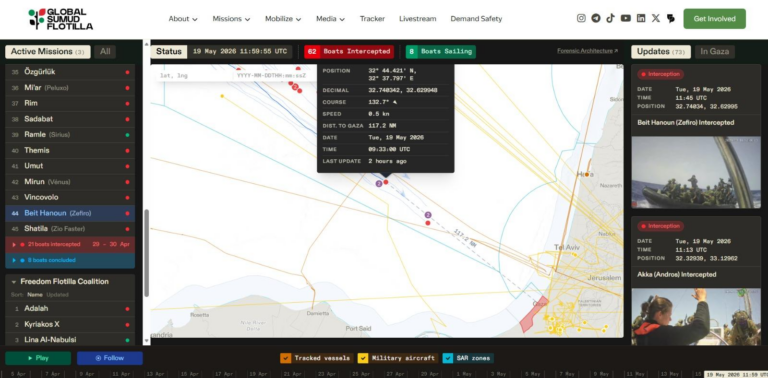Sort the flotilla list by Name
This screenshot has height=378, width=768.
pos(35,295)
